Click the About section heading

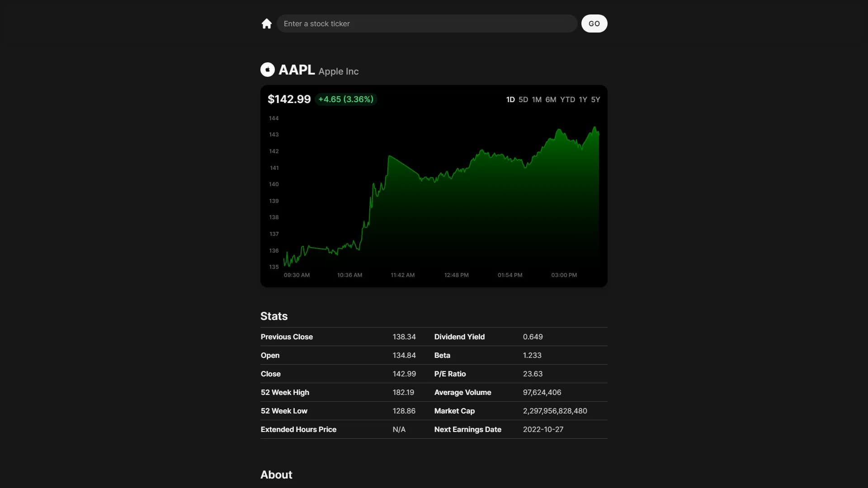pyautogui.click(x=276, y=474)
